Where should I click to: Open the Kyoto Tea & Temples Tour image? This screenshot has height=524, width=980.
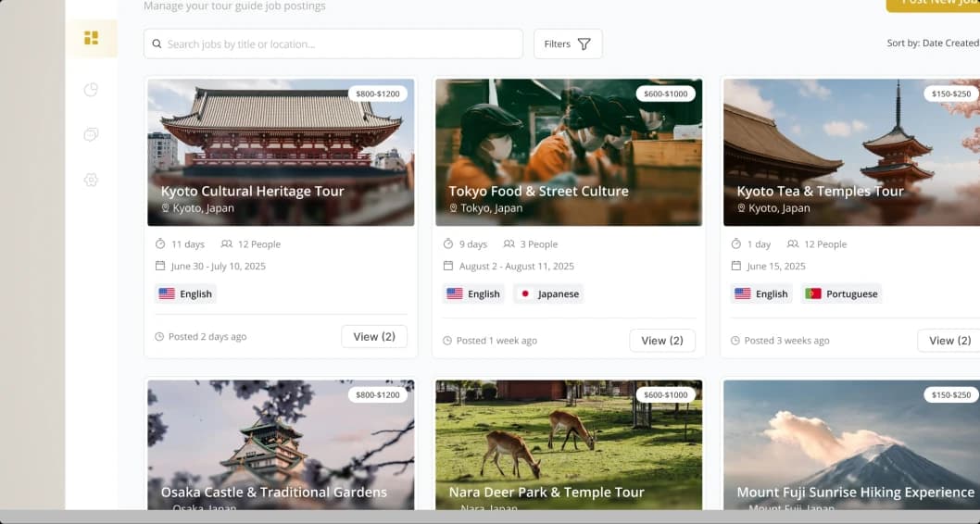coord(852,152)
